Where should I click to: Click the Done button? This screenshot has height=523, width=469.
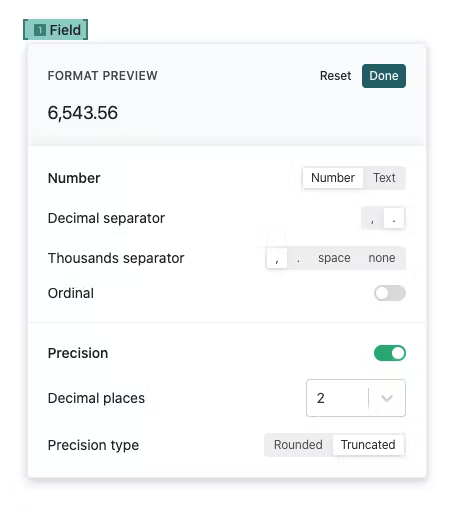point(384,76)
